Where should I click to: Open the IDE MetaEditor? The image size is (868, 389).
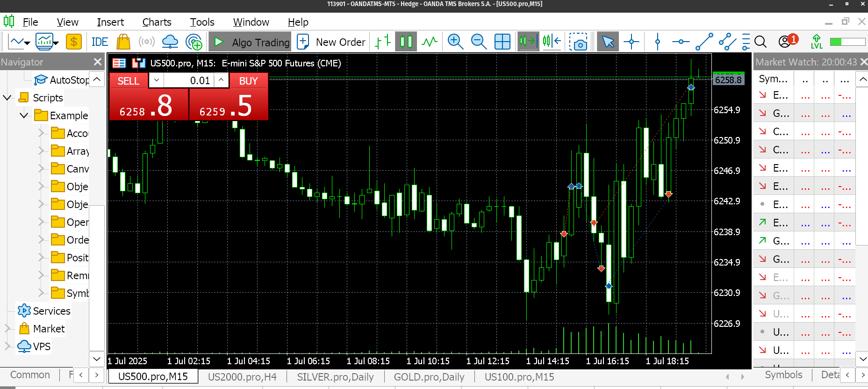[100, 42]
